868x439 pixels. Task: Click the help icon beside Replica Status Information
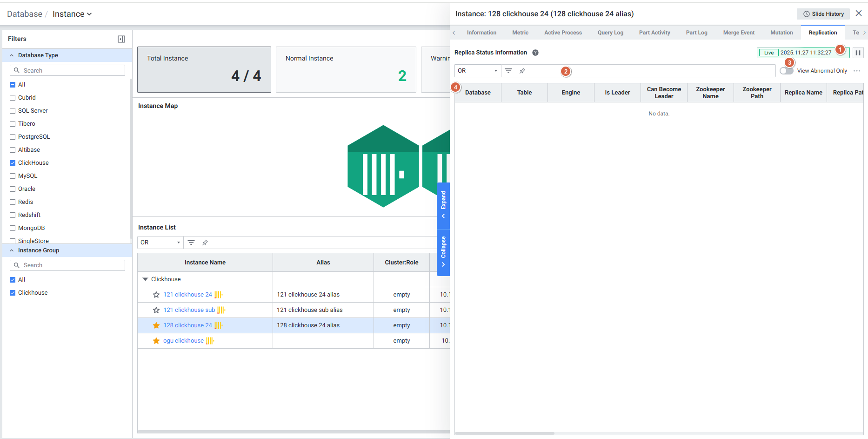[x=535, y=53]
